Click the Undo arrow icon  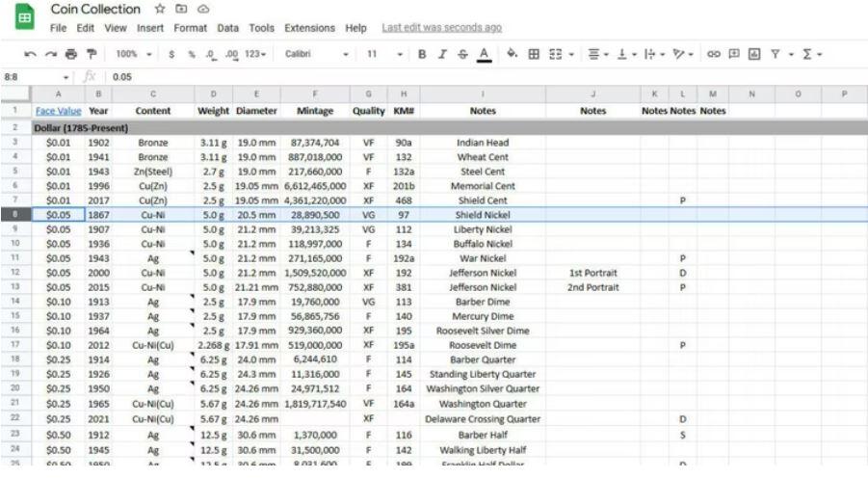[31, 55]
